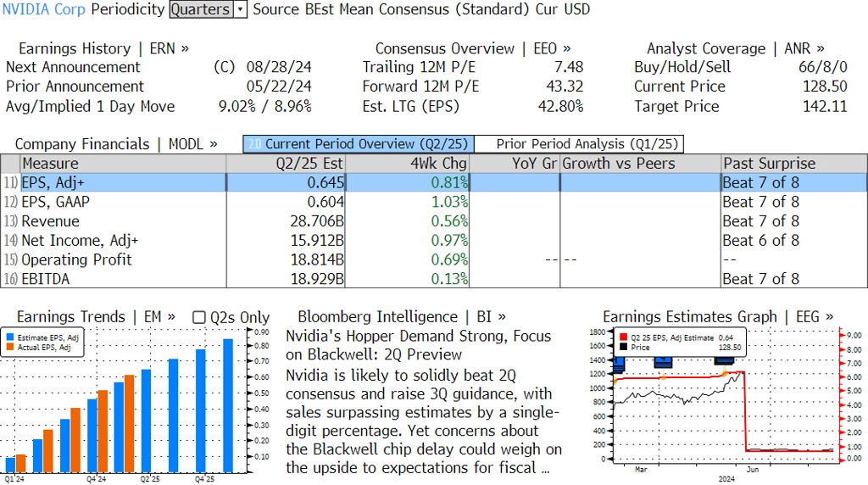Open Analyst Coverage ANR link
Viewport: 868px width, 485px height.
click(x=735, y=48)
